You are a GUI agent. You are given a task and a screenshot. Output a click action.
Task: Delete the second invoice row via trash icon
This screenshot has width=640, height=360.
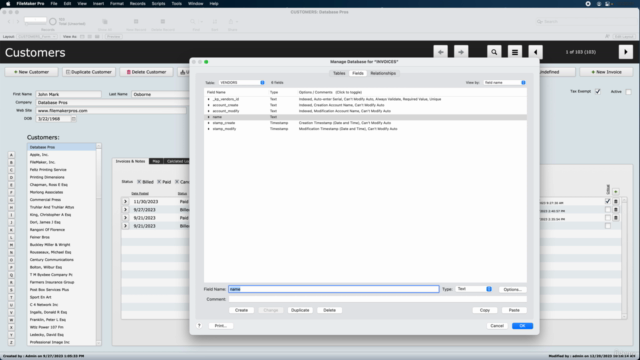616,210
